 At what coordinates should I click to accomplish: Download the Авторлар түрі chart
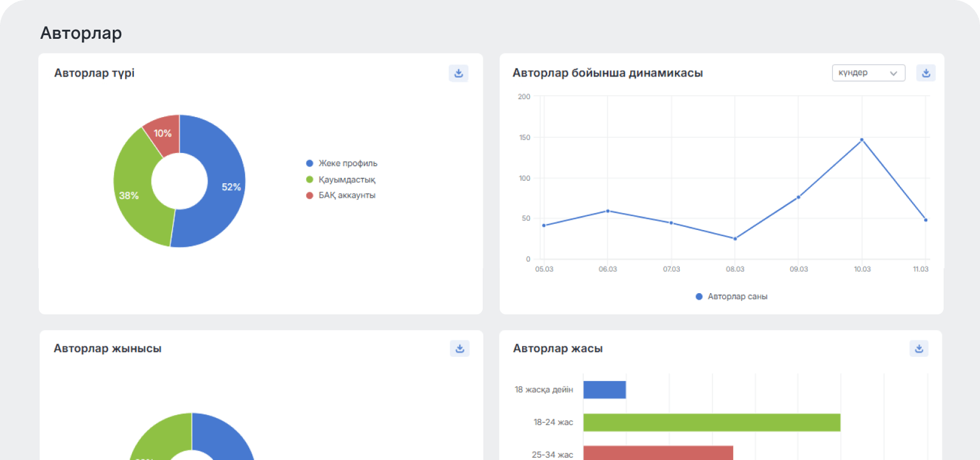tap(458, 73)
